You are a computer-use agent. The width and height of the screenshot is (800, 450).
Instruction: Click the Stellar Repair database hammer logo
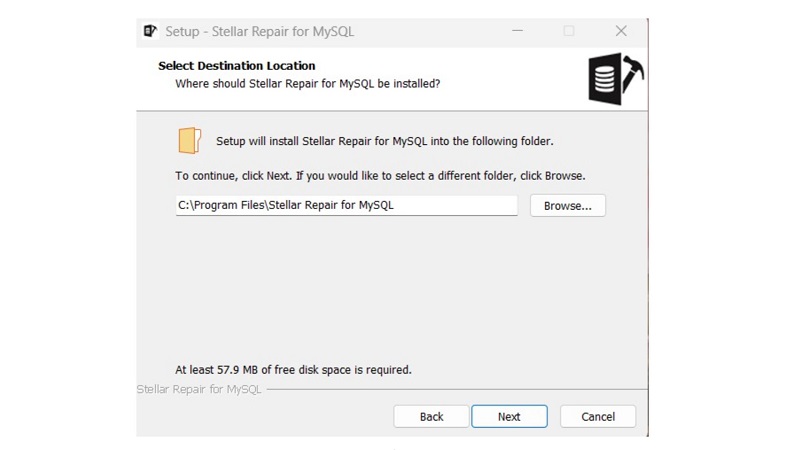click(x=615, y=79)
